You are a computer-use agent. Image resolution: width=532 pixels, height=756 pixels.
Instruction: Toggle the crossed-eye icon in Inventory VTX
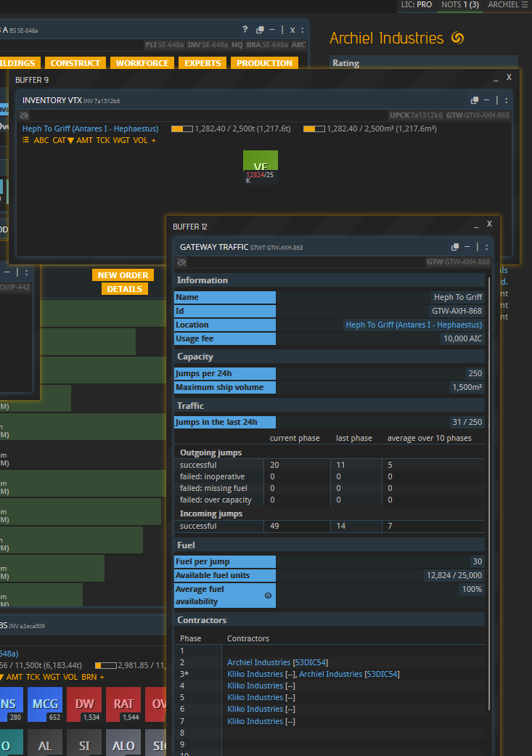(x=25, y=115)
